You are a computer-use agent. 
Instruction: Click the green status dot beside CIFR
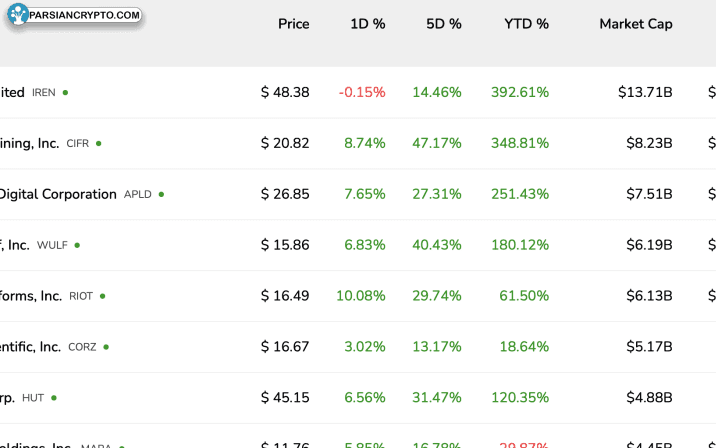tap(98, 143)
